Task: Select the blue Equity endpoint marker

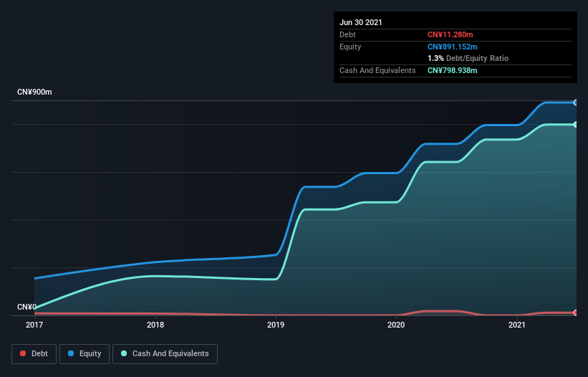Action: point(575,102)
